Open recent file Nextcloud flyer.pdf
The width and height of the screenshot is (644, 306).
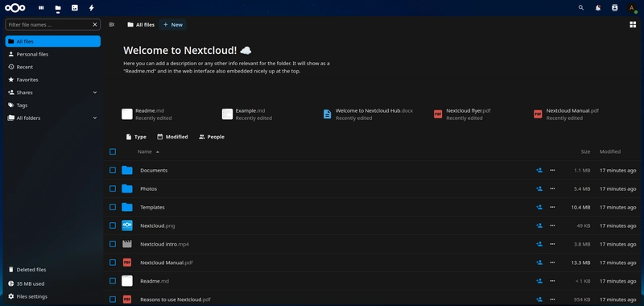point(462,114)
